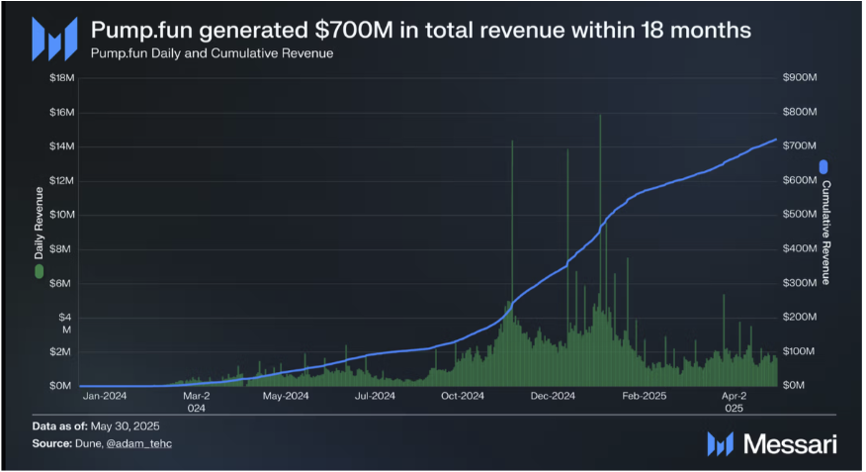This screenshot has height=472, width=866.
Task: Click the $8M left axis value
Action: 60,249
